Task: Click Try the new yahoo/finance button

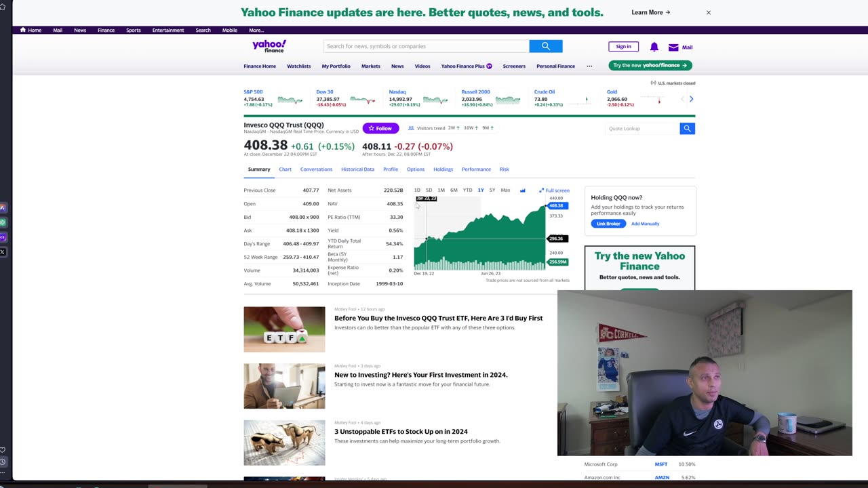Action: [x=650, y=65]
